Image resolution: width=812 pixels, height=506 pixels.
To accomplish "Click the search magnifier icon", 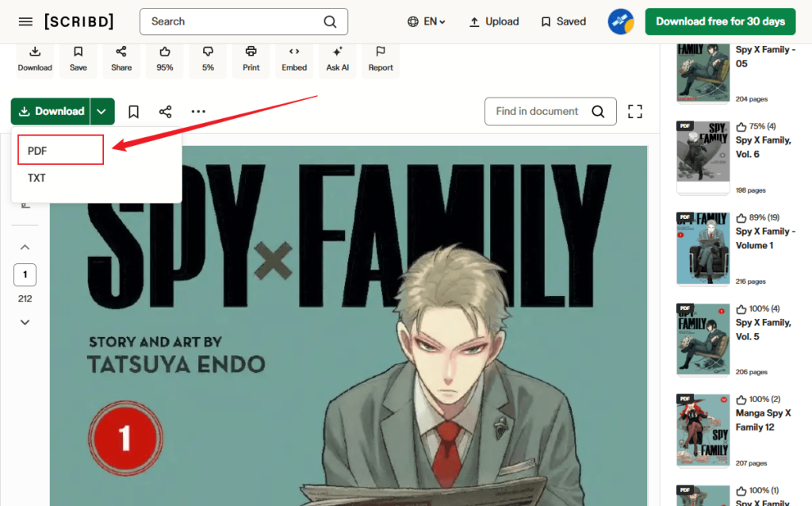I will 330,21.
